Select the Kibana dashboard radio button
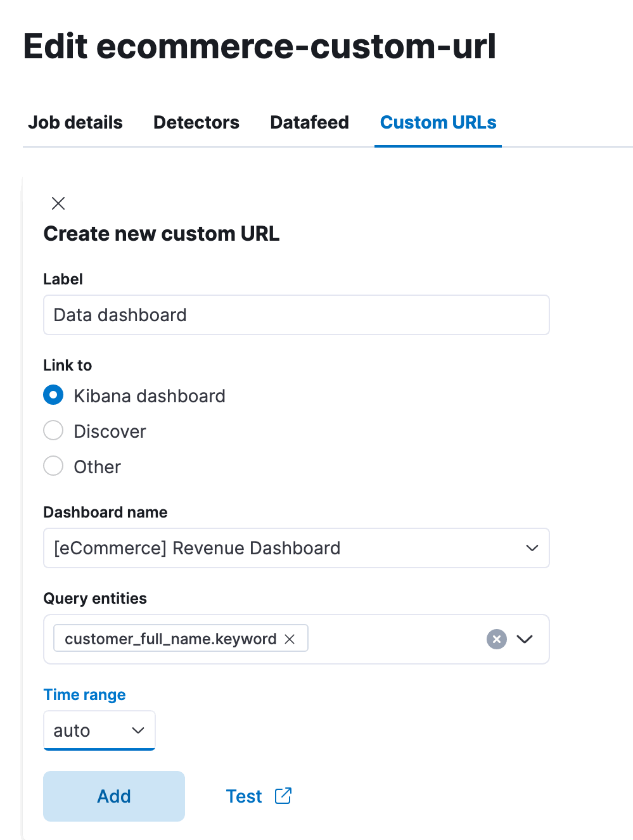633x840 pixels. [53, 395]
